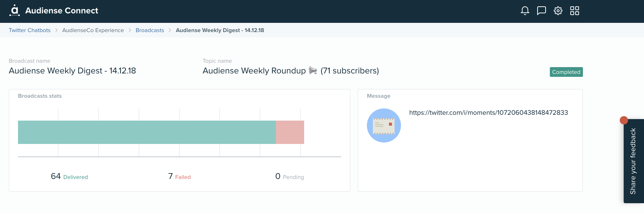Click current breadcrumb Audiense Weekly Digest - 14.12.18
The image size is (644, 213).
(x=220, y=30)
